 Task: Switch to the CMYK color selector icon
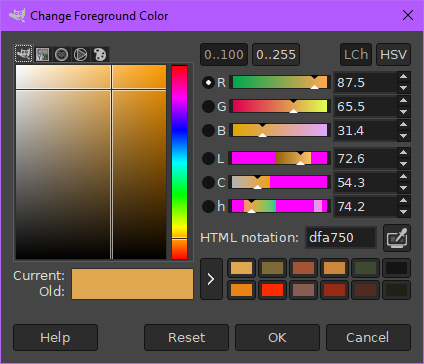(x=43, y=54)
